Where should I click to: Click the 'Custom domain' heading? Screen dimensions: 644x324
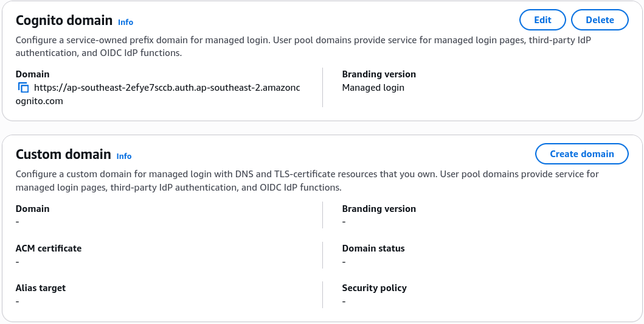[x=63, y=154]
